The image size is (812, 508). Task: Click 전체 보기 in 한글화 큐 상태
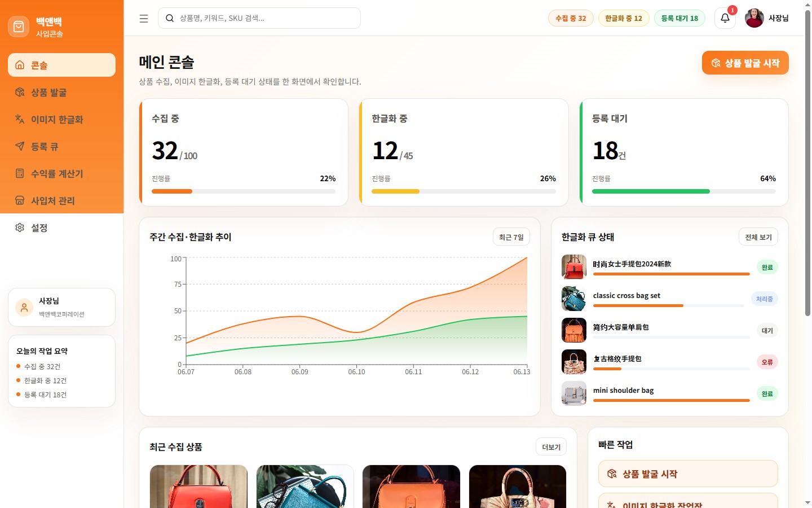click(x=758, y=237)
